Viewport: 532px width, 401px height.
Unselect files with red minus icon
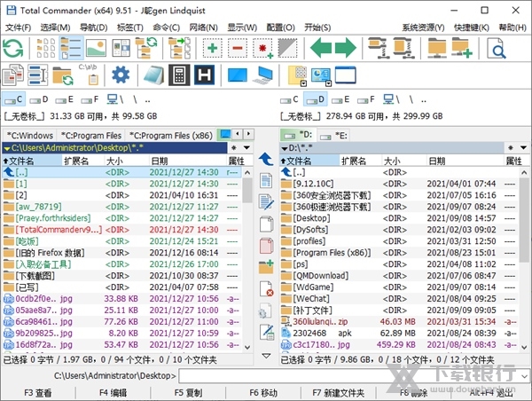238,48
